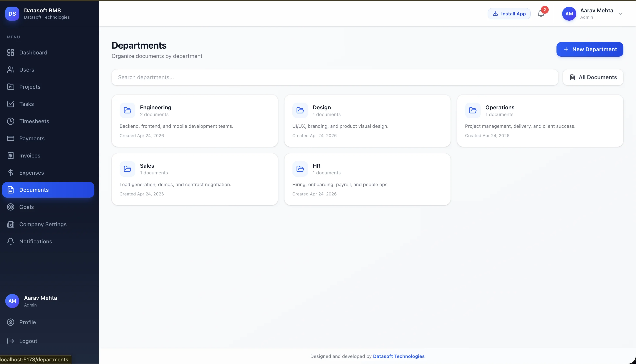
Task: Click the Goals target icon
Action: (10, 207)
